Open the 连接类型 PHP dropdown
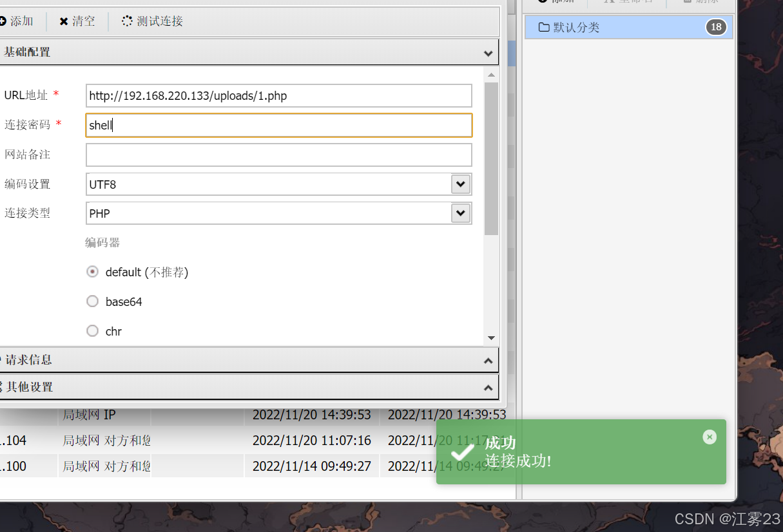Screen dimensions: 783x532 coord(460,213)
